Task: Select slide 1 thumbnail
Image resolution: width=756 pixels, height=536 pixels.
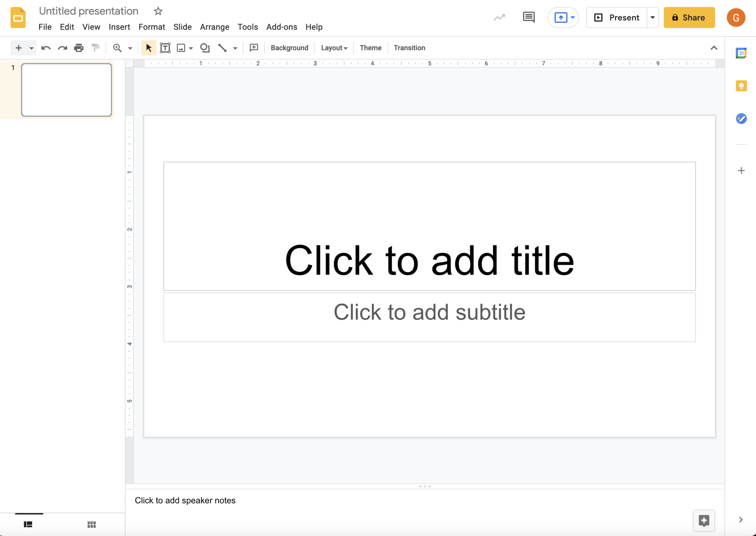Action: 66,90
